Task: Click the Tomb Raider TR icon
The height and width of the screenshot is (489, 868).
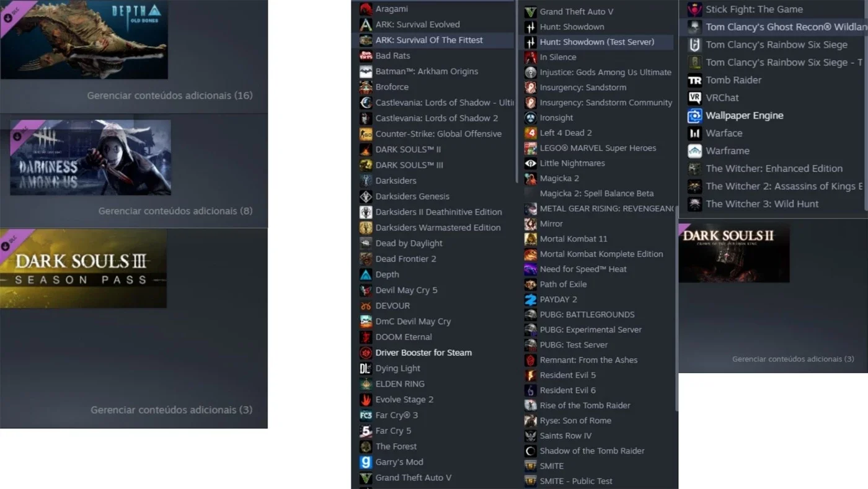Action: (x=695, y=80)
